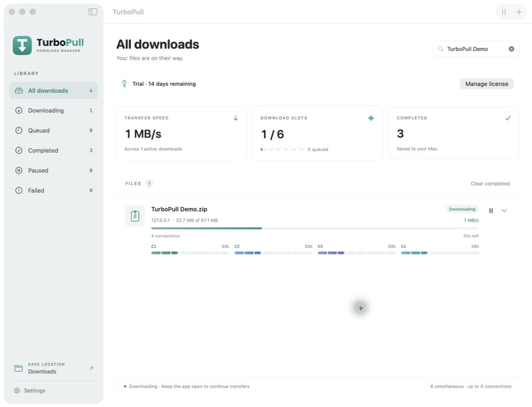
Task: Click the download slots waveform icon
Action: pyautogui.click(x=371, y=118)
